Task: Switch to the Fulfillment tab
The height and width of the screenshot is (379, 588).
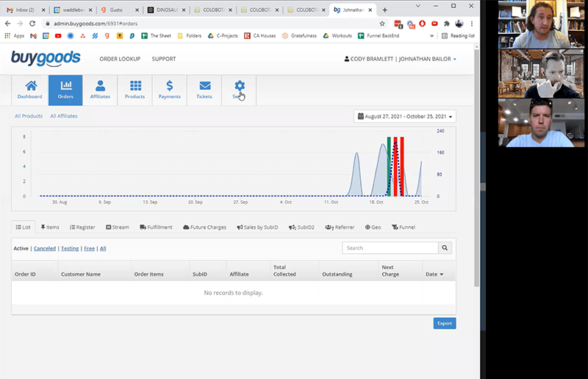Action: pos(155,227)
